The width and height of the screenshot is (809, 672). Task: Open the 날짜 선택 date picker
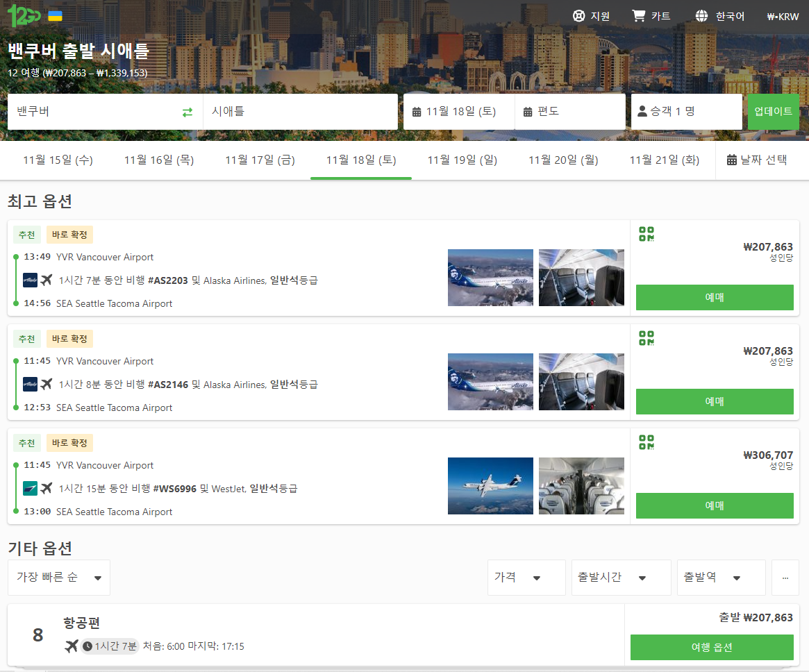click(x=757, y=160)
